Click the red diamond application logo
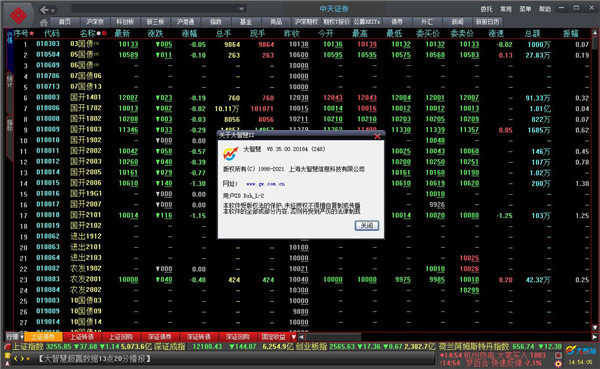The height and width of the screenshot is (369, 600). pos(18,15)
